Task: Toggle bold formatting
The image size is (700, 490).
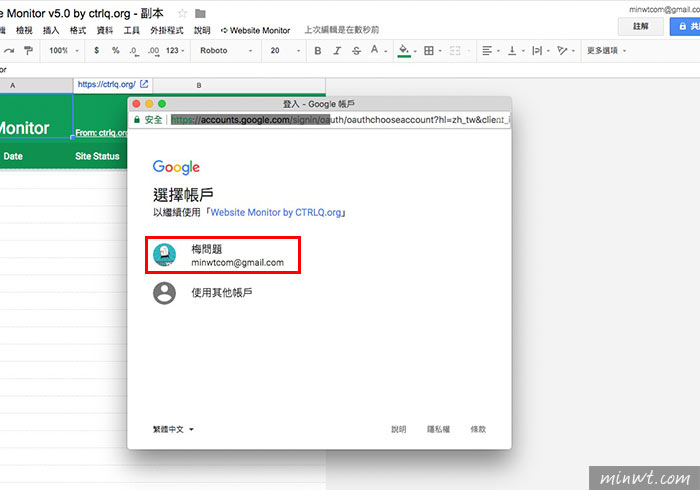Action: pyautogui.click(x=318, y=51)
